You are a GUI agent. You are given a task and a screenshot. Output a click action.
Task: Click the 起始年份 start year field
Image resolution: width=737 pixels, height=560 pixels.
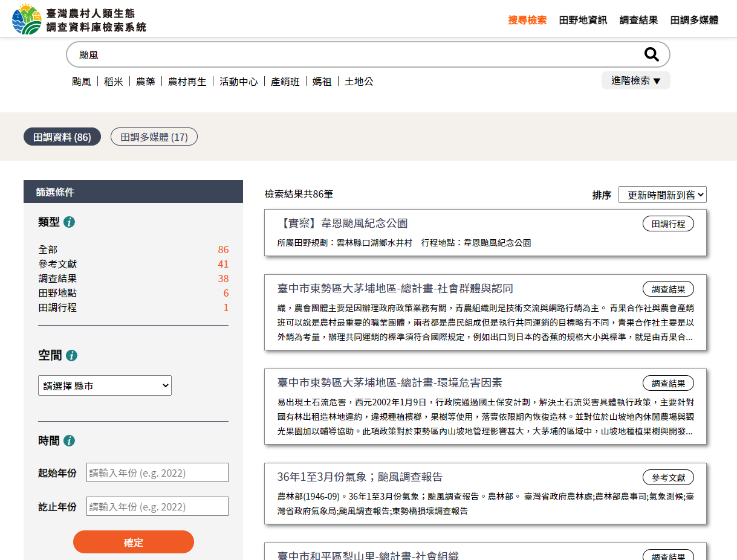[x=157, y=472]
